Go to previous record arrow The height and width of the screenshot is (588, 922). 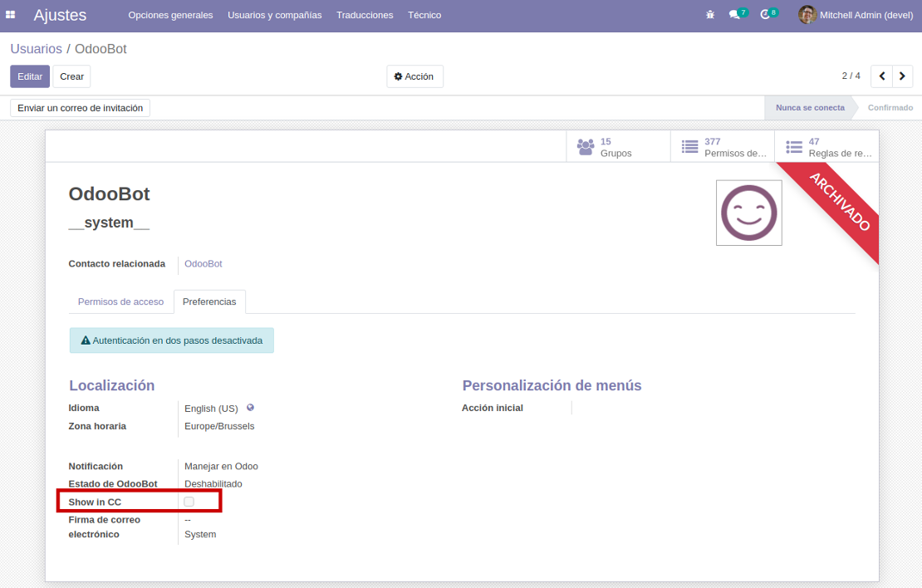tap(881, 76)
